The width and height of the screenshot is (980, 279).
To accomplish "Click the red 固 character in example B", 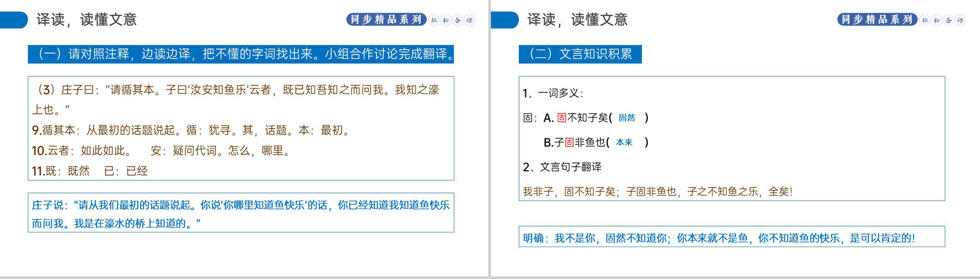I will (569, 142).
